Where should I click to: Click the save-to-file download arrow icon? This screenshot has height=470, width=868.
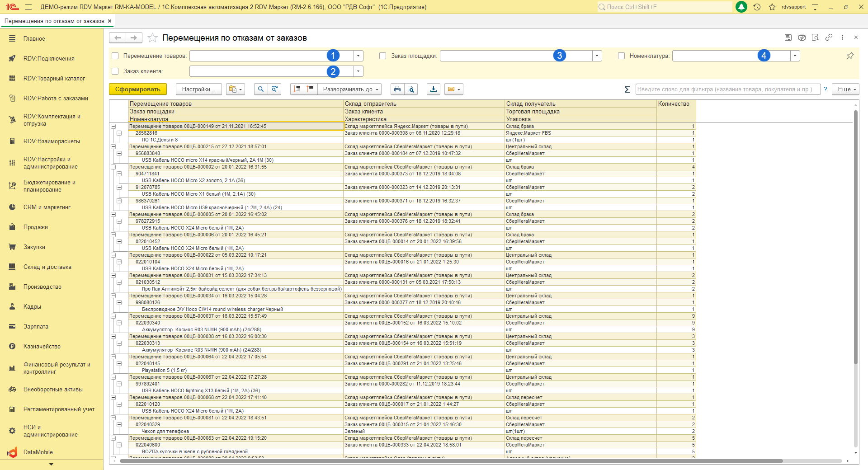(x=433, y=89)
